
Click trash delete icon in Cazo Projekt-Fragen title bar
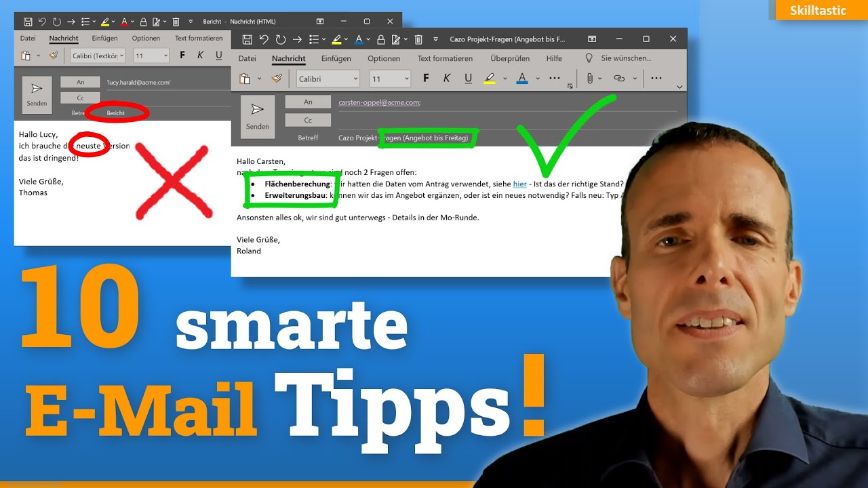pyautogui.click(x=418, y=39)
